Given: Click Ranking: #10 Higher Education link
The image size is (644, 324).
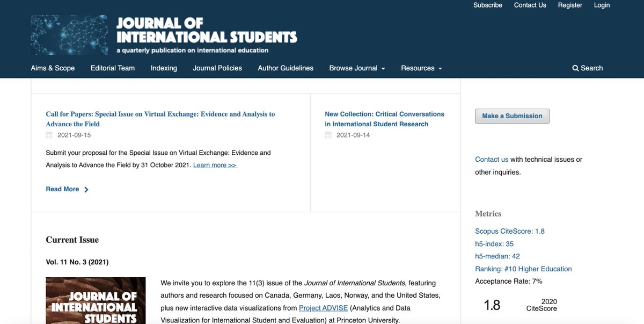Looking at the screenshot, I should coord(523,269).
